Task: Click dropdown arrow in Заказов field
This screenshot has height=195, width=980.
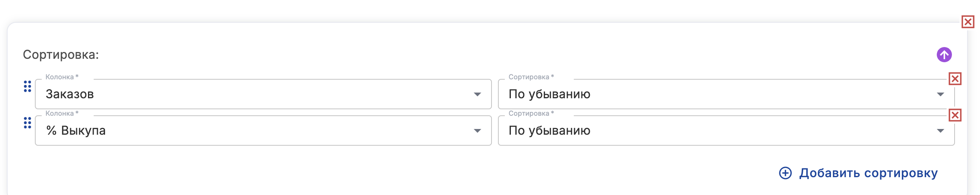Action: [477, 94]
